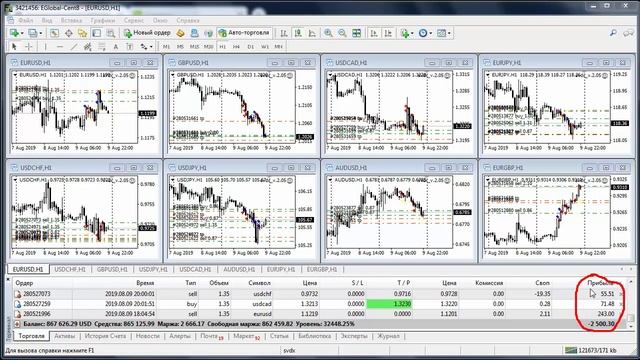Image resolution: width=640 pixels, height=360 pixels.
Task: Click order number 280527073
Action: click(37, 294)
